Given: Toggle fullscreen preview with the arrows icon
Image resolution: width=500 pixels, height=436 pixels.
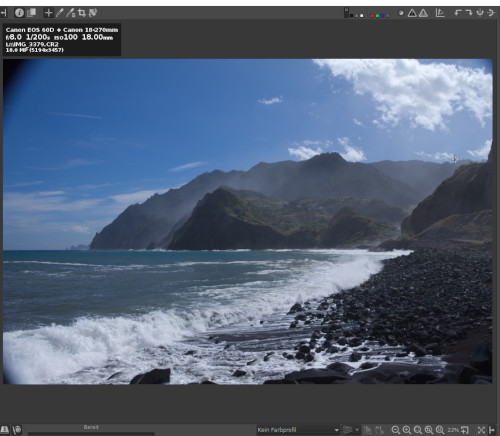Looking at the screenshot, I should 481,430.
